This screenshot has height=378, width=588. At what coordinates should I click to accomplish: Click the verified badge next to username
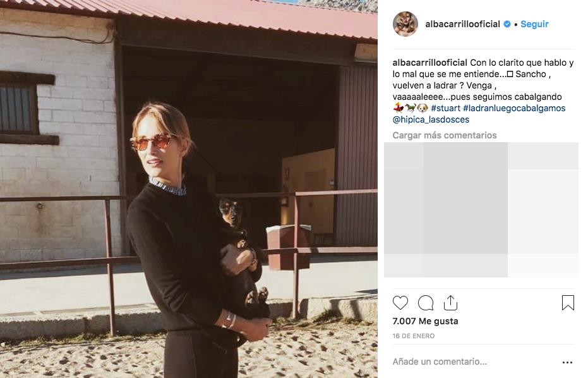[x=507, y=24]
